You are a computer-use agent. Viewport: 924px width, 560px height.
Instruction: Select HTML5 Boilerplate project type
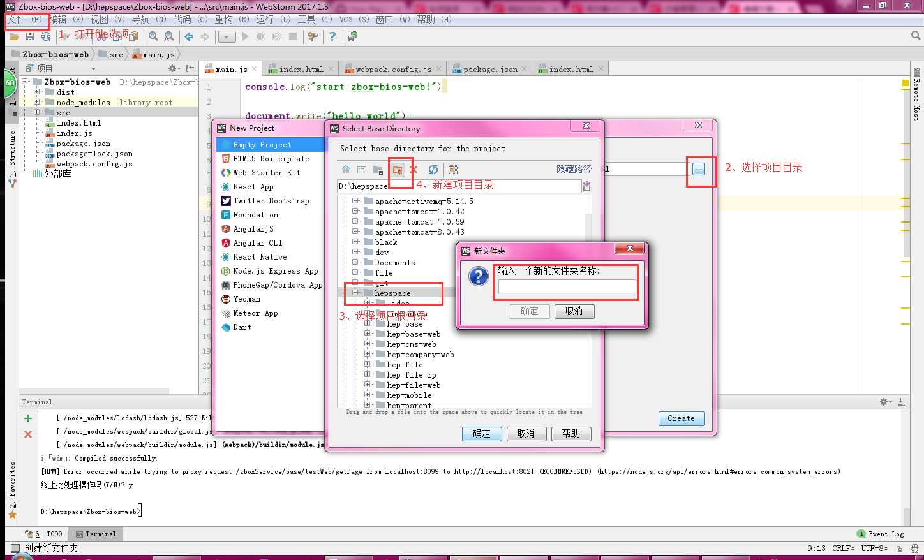click(x=271, y=159)
